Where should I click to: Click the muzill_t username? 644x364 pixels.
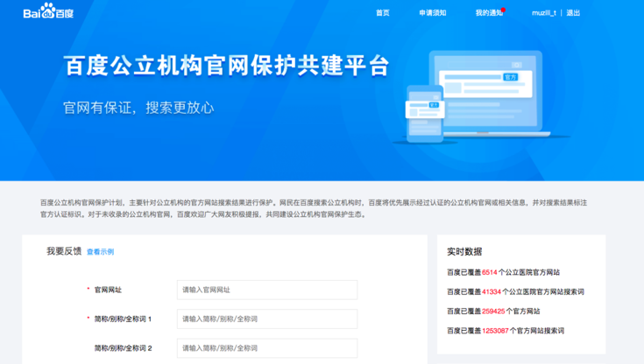(544, 13)
